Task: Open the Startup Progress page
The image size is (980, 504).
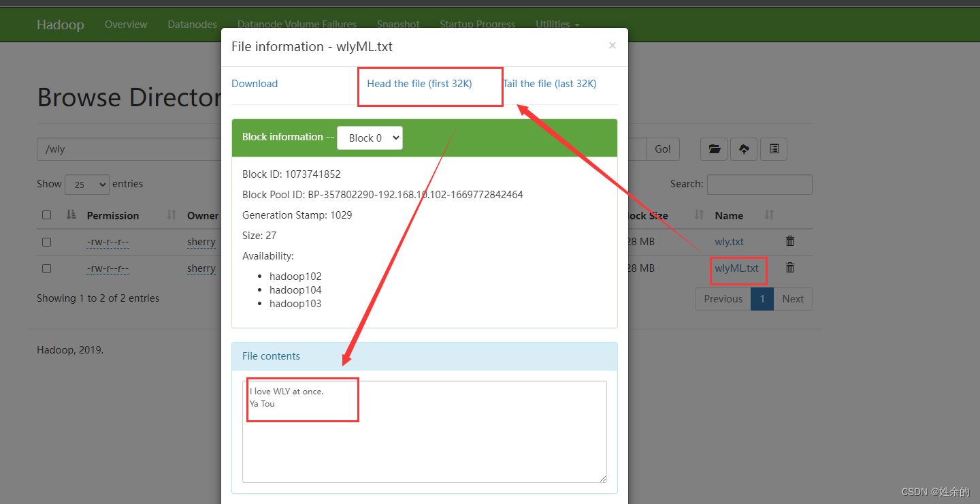Action: click(478, 25)
